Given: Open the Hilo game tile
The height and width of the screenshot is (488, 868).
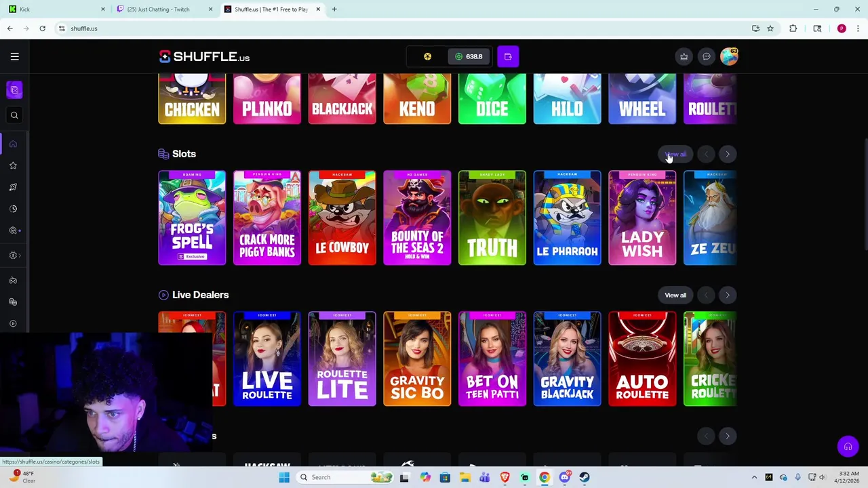Looking at the screenshot, I should point(567,99).
